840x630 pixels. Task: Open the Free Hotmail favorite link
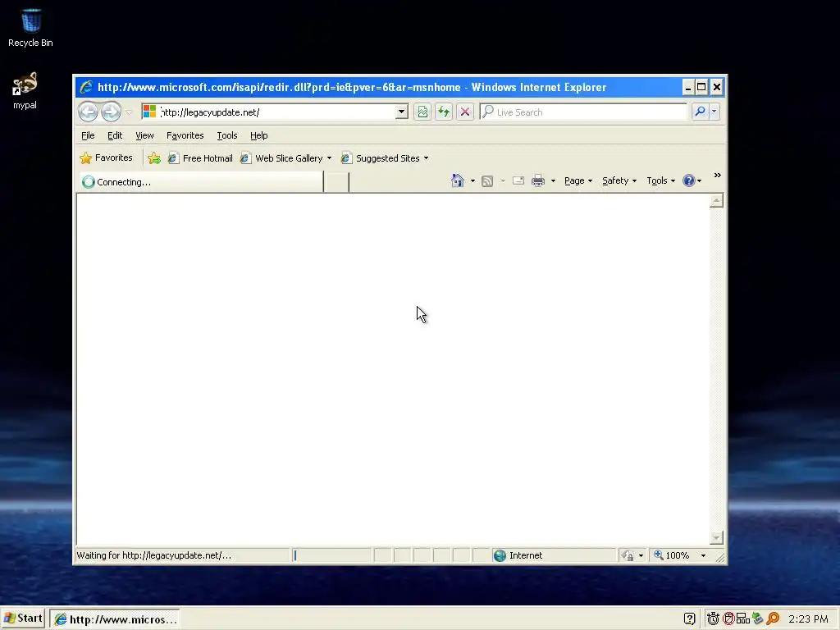pos(200,158)
